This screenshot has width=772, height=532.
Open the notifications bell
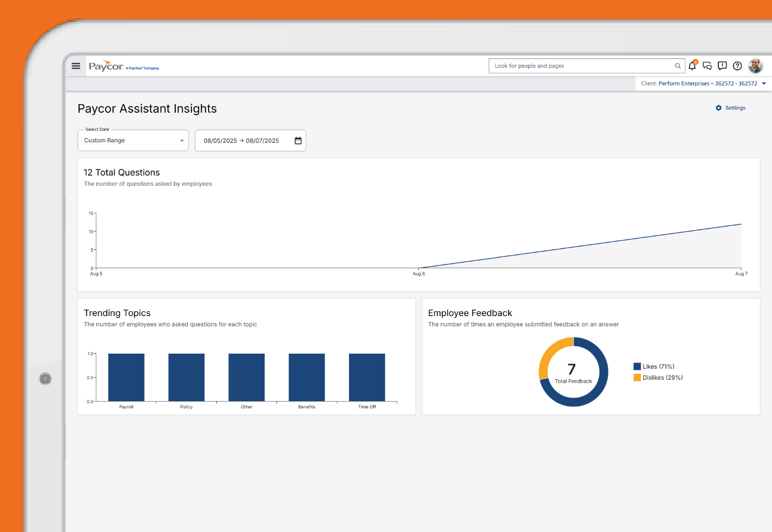[x=692, y=66]
